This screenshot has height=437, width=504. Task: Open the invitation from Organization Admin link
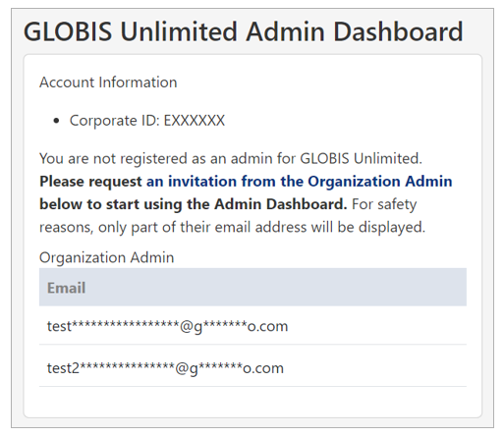click(299, 182)
